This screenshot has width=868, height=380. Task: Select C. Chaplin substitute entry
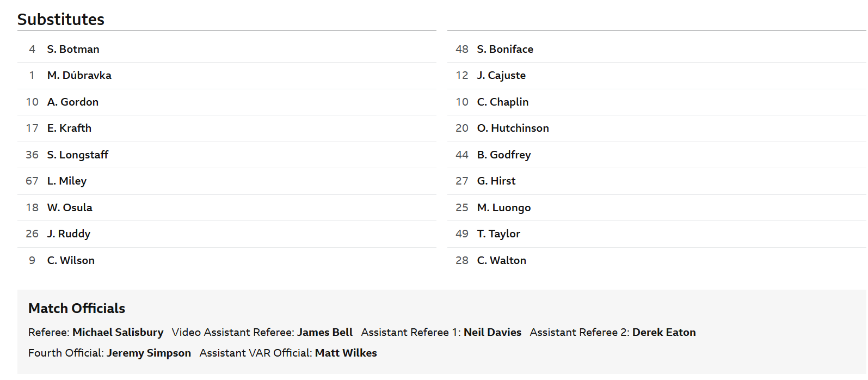502,102
